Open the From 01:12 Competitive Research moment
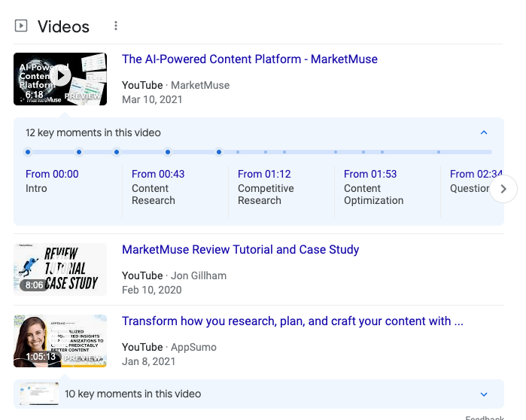The width and height of the screenshot is (526, 420). click(x=266, y=187)
